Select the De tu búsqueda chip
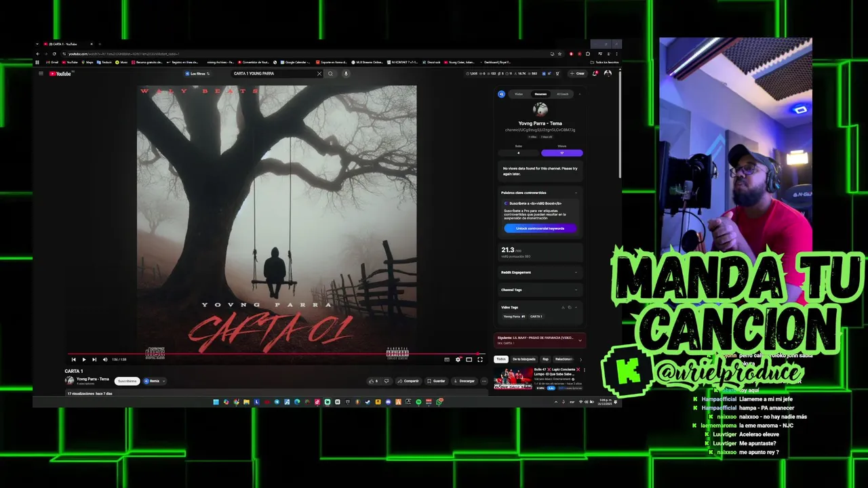The image size is (868, 488). (524, 359)
